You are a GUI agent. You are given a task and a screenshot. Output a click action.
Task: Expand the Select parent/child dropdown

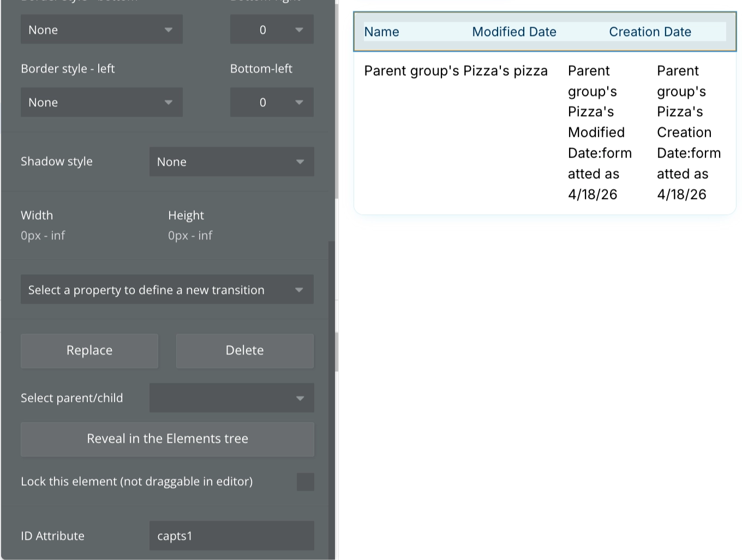click(x=231, y=398)
